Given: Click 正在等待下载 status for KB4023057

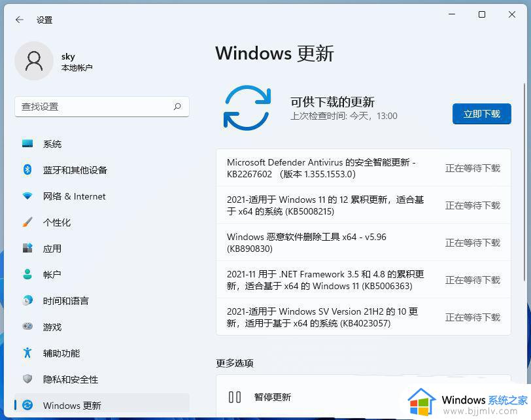Looking at the screenshot, I should click(x=472, y=317).
